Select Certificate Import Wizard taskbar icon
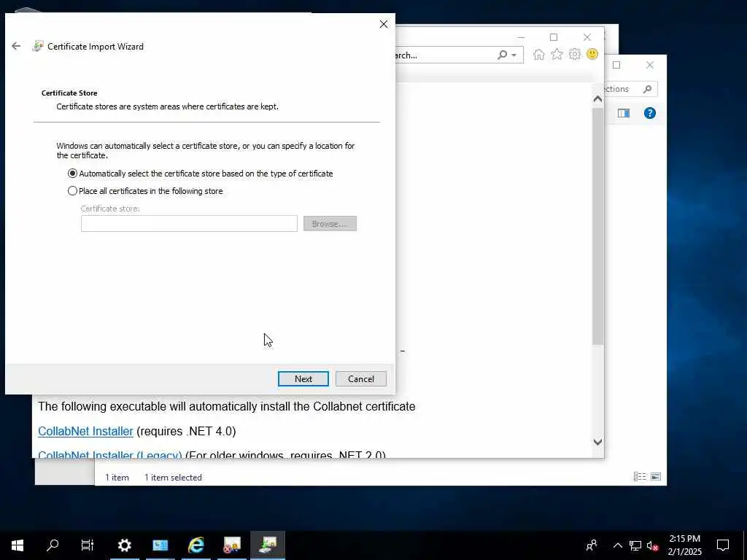 click(x=268, y=545)
